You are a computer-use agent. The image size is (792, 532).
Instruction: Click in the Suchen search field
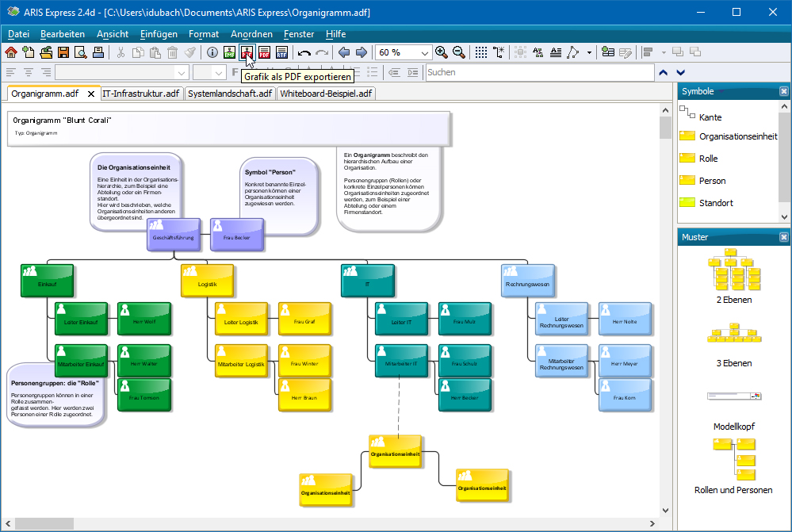tap(540, 72)
